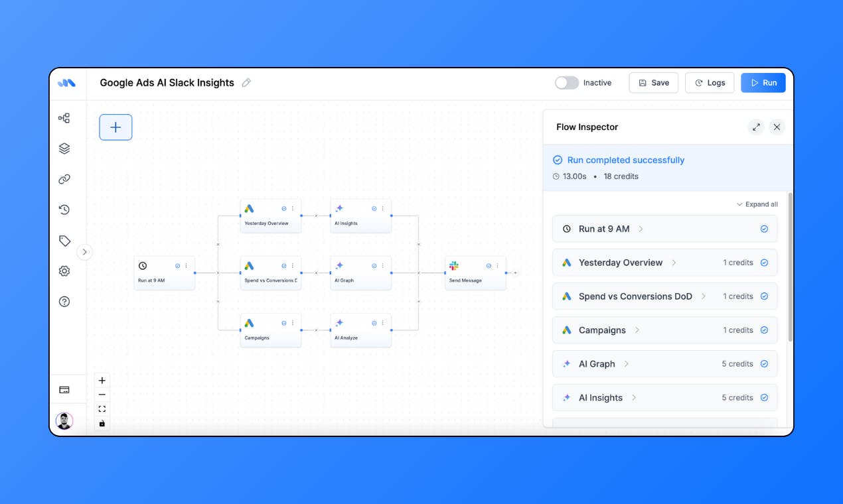Open menu on Yesterday Overview node
This screenshot has width=843, height=504.
coord(292,208)
